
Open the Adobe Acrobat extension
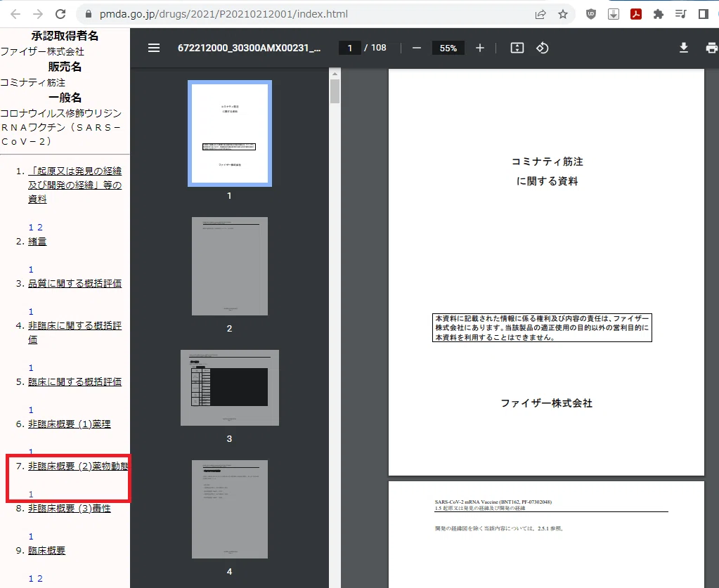tap(635, 14)
